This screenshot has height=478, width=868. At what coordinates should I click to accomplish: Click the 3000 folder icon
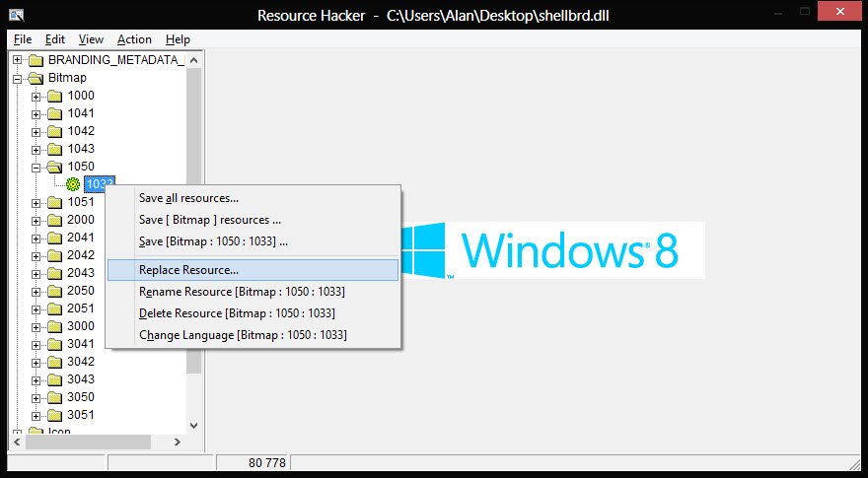click(x=54, y=326)
